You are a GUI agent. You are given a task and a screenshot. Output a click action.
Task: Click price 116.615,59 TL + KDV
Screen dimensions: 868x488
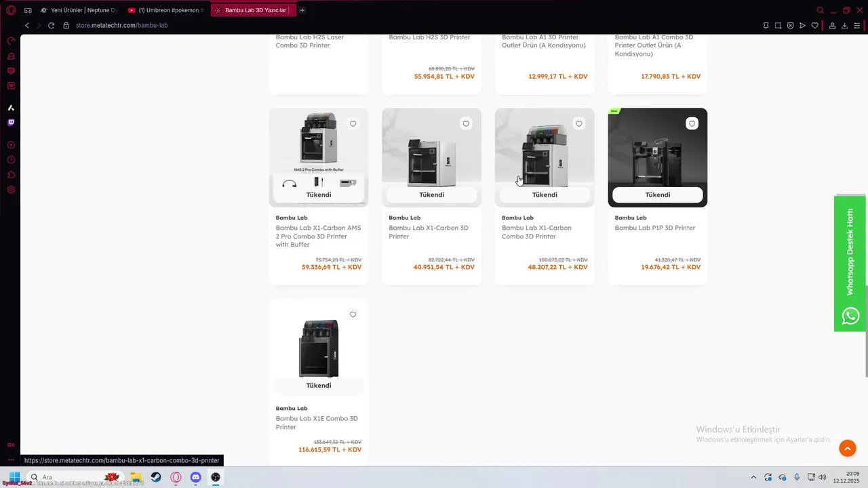(330, 449)
